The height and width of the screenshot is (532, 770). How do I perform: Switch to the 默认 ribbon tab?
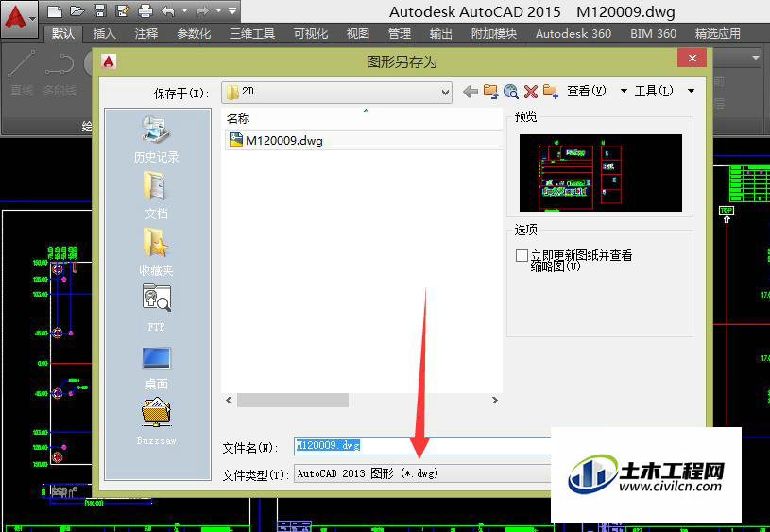[63, 33]
